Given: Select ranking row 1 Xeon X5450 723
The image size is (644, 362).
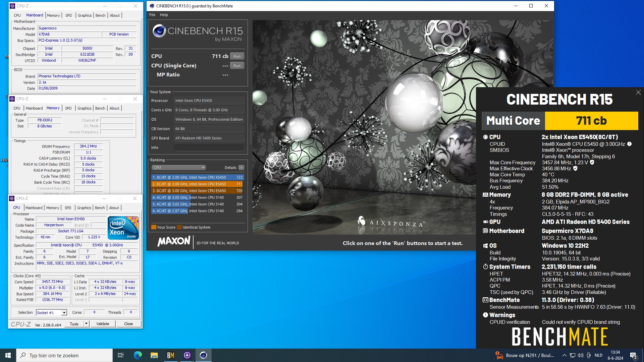Looking at the screenshot, I should [x=197, y=177].
